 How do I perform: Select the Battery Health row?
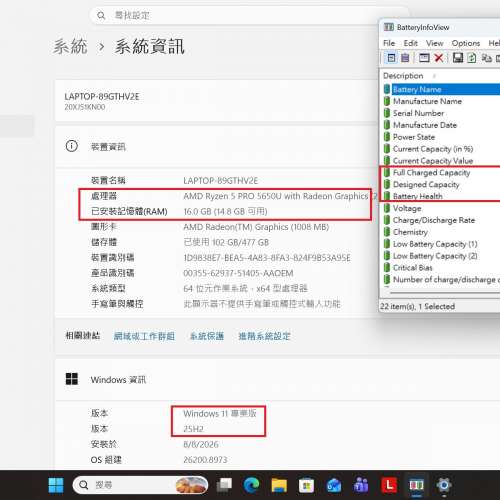coord(442,196)
